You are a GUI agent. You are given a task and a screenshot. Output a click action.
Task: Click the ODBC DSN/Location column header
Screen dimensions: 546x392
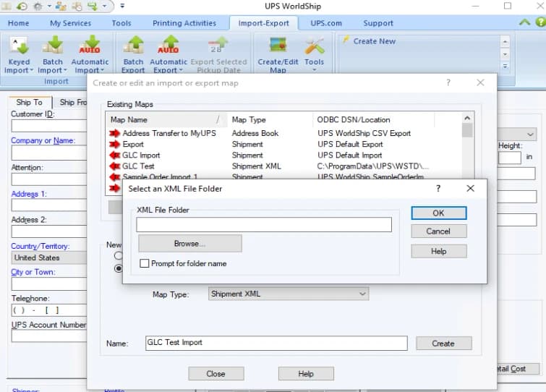pos(374,120)
